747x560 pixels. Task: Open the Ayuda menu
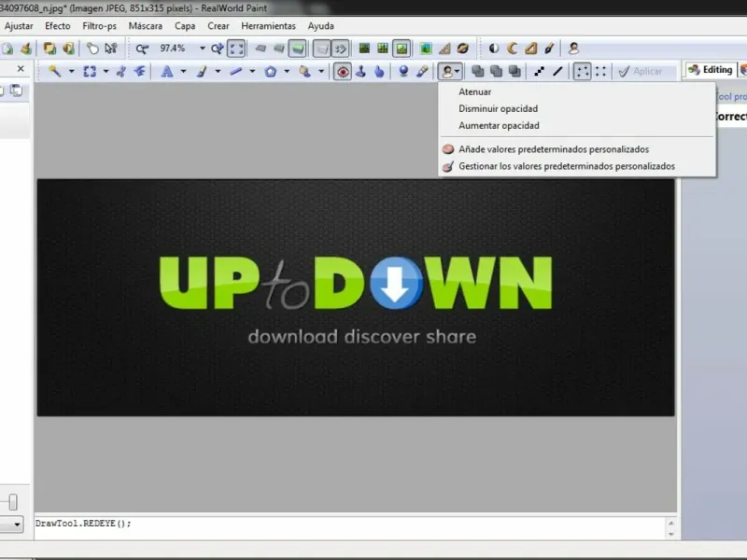click(320, 26)
